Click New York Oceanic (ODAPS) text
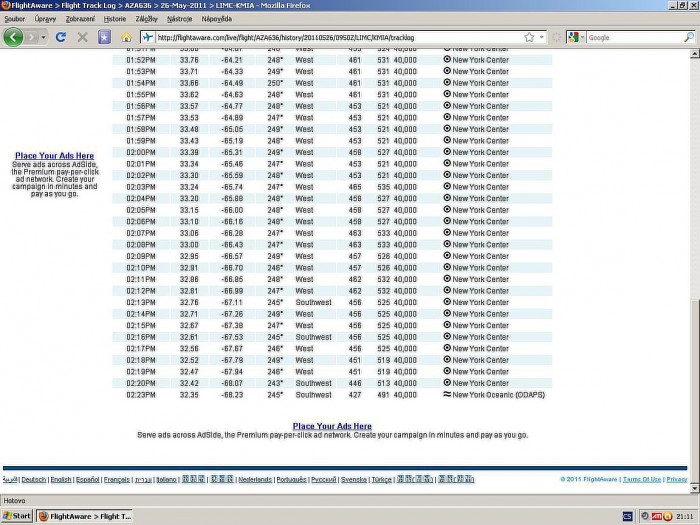 pyautogui.click(x=499, y=395)
